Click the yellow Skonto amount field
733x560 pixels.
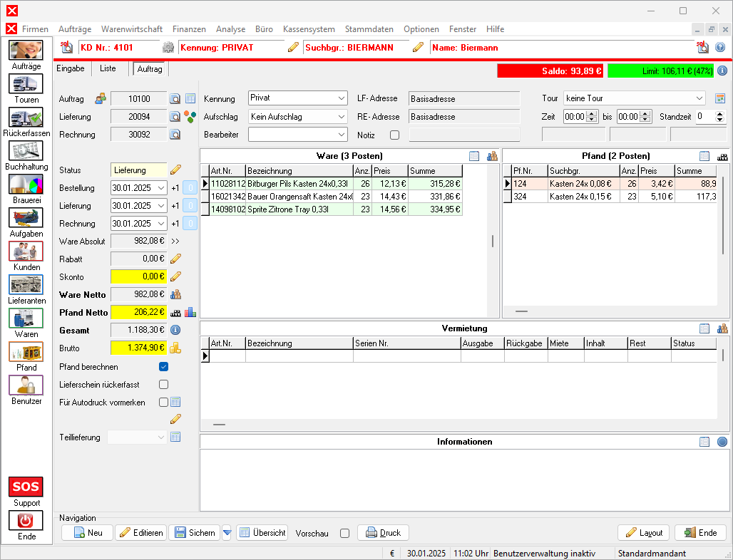click(x=139, y=276)
